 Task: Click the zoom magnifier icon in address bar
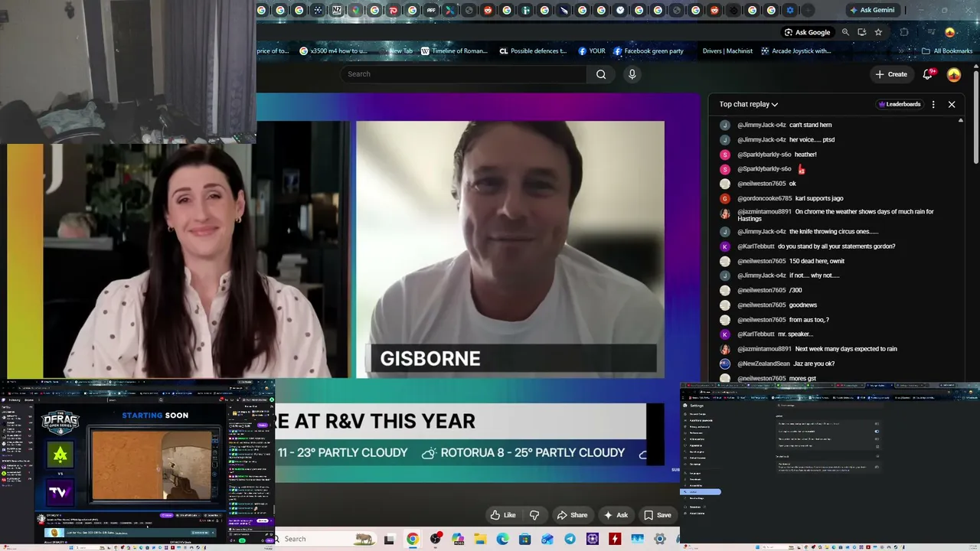[x=845, y=32]
